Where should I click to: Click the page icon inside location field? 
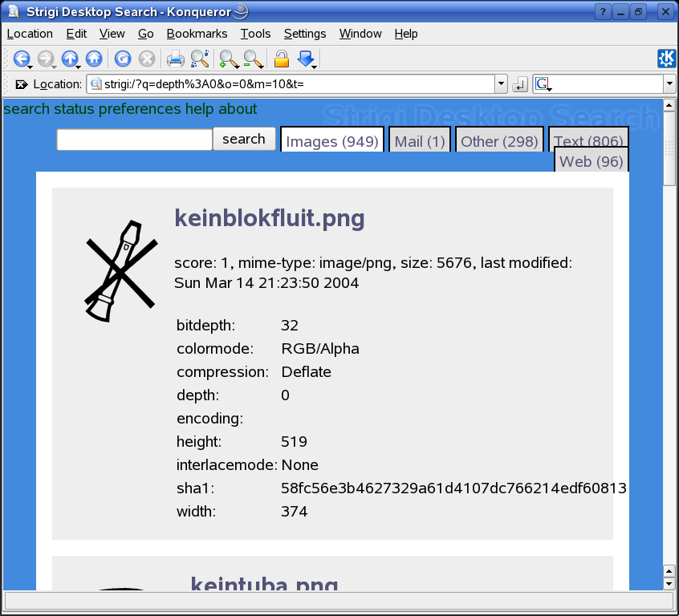[96, 84]
